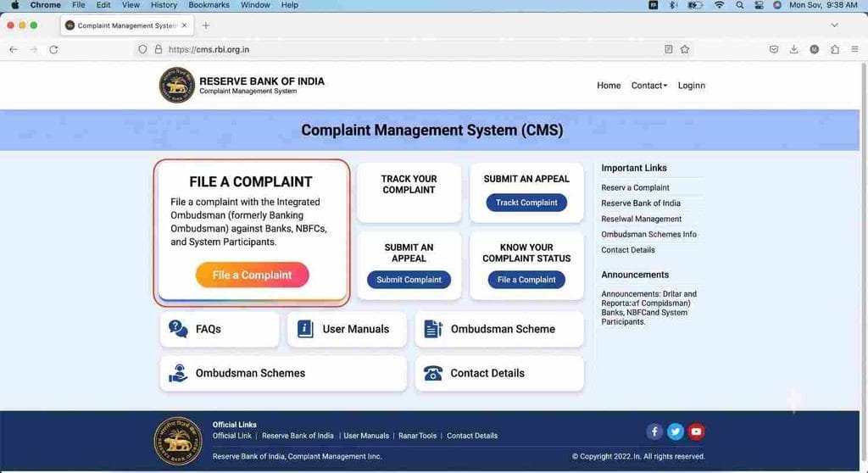Image resolution: width=868 pixels, height=473 pixels.
Task: Open the Edit menu
Action: (103, 5)
